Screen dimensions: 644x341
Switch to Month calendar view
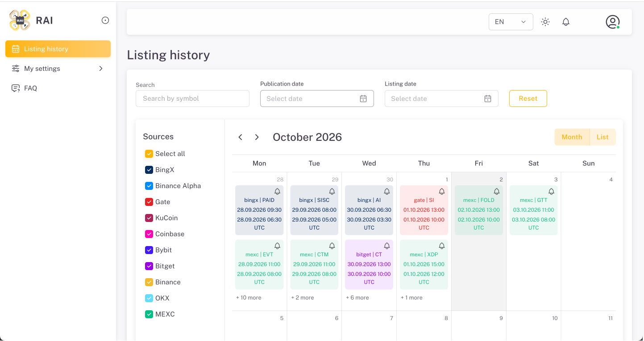[x=572, y=137]
